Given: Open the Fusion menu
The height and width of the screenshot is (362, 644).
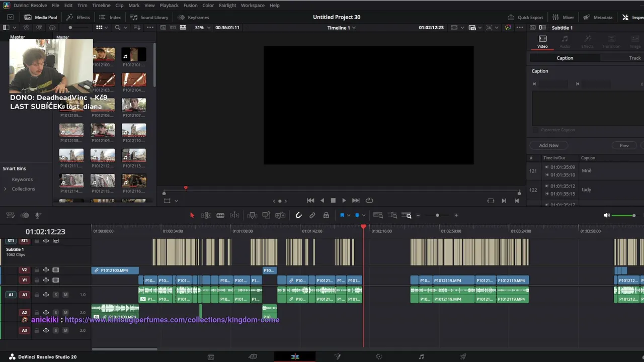Looking at the screenshot, I should coord(190,6).
